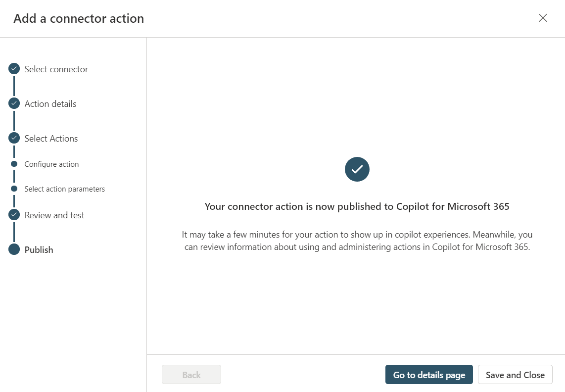This screenshot has width=565, height=392.
Task: Click the disabled Back button
Action: pyautogui.click(x=191, y=375)
